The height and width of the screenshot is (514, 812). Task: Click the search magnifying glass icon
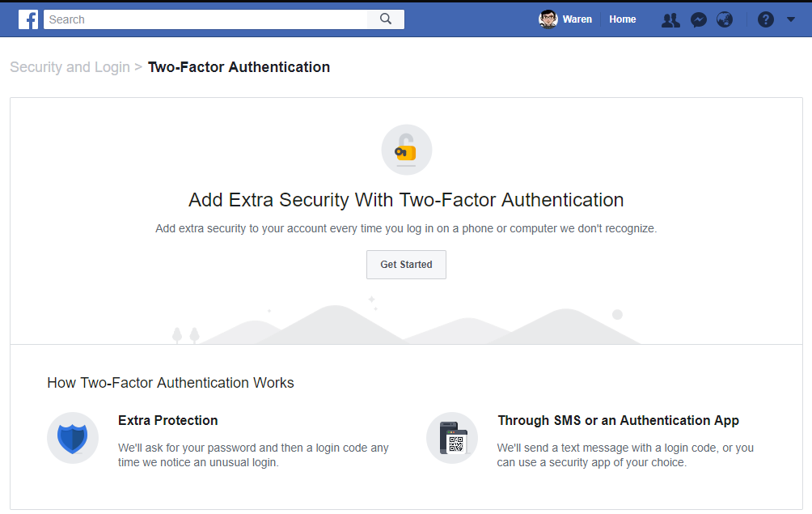coord(385,19)
